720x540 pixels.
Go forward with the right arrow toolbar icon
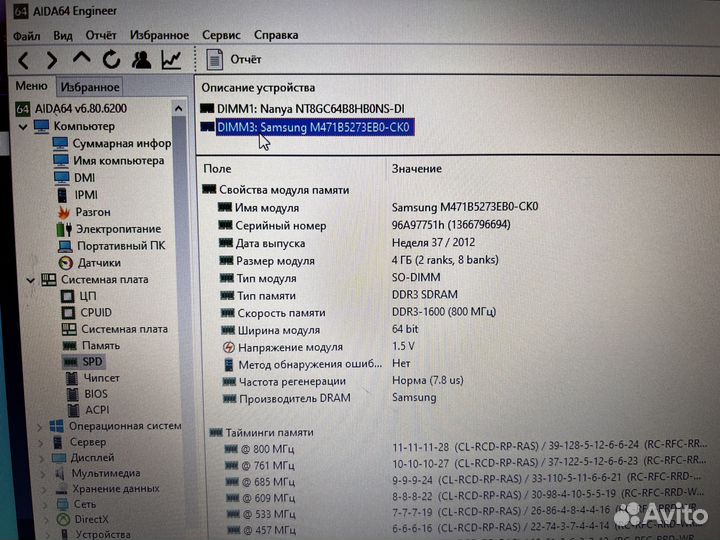point(52,60)
